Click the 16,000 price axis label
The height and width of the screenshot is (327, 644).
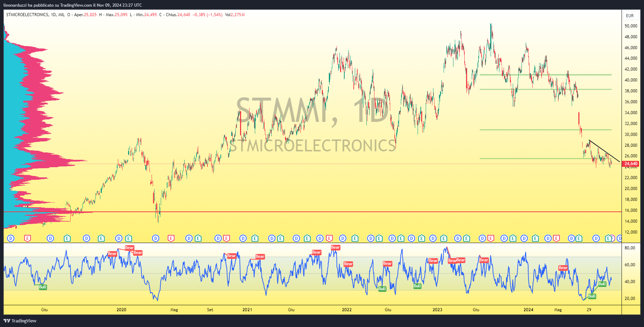click(631, 210)
